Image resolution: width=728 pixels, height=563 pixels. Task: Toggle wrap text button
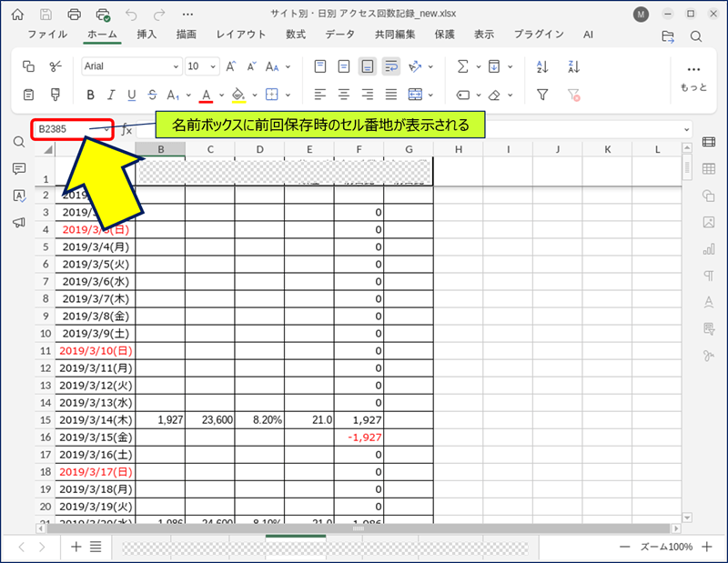[x=391, y=66]
